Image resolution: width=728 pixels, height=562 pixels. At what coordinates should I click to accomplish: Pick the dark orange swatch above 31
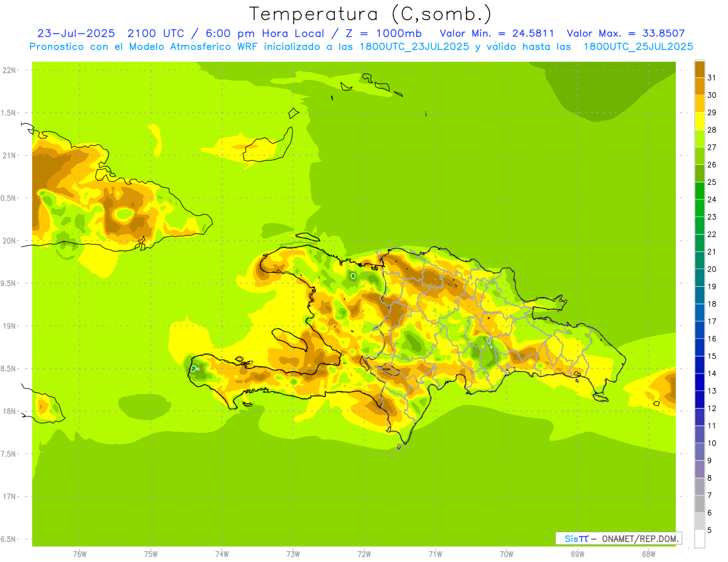point(699,69)
